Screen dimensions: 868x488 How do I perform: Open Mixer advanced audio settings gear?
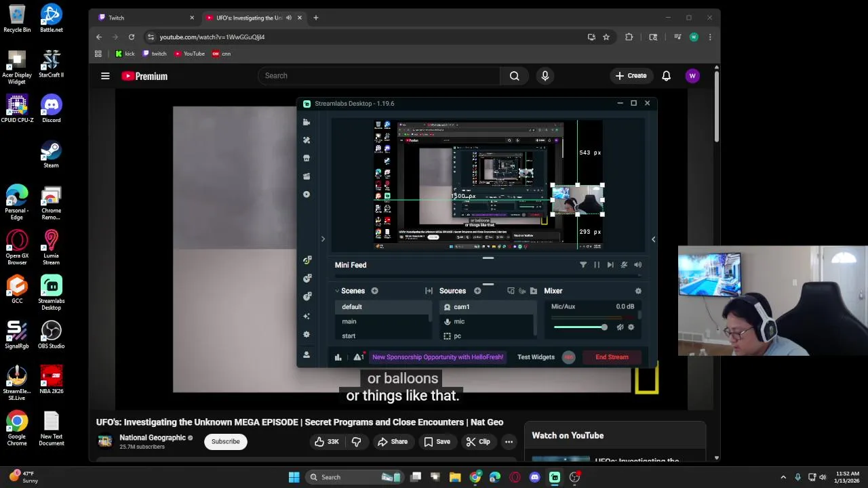point(638,291)
